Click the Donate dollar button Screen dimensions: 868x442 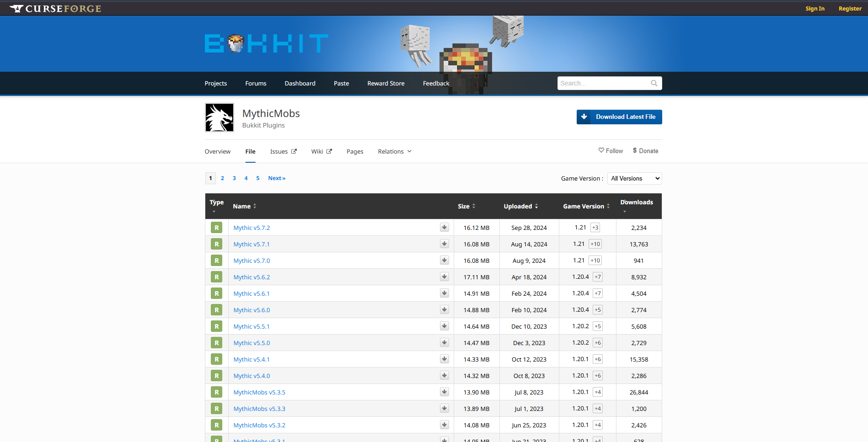click(645, 151)
